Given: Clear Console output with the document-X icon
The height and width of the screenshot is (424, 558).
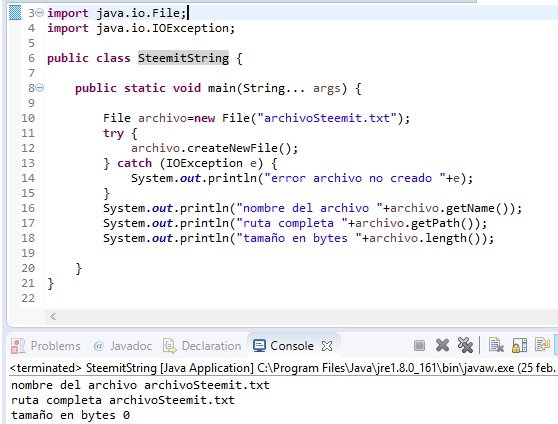Looking at the screenshot, I should [x=496, y=345].
